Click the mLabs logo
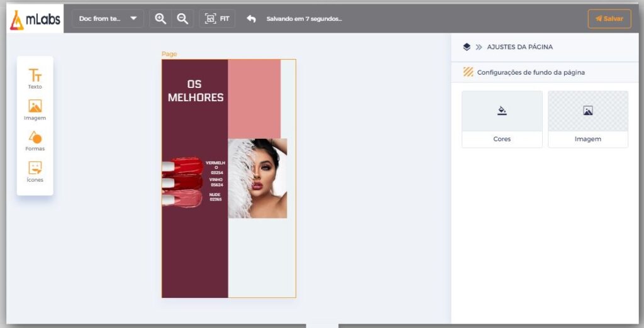The height and width of the screenshot is (328, 644). point(35,19)
